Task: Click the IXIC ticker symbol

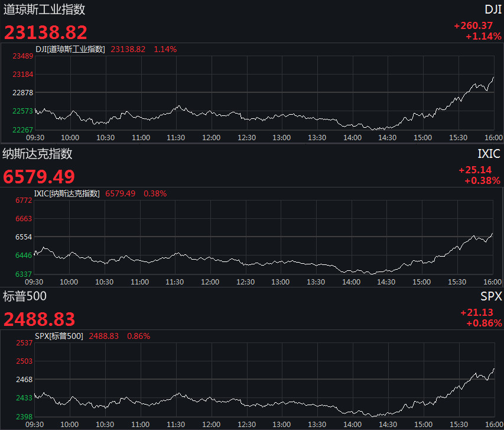Action: pyautogui.click(x=489, y=154)
